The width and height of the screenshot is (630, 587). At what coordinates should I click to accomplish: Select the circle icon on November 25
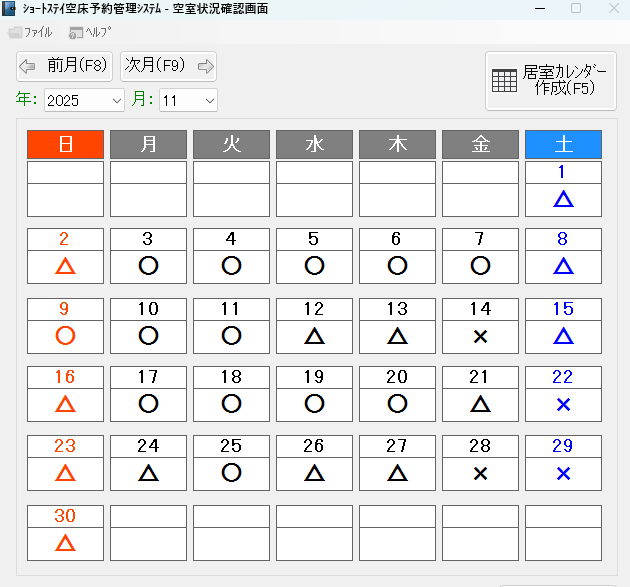pyautogui.click(x=231, y=472)
